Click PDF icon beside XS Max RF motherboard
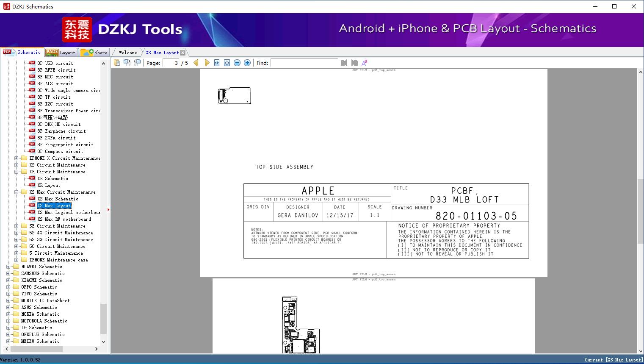 (x=32, y=219)
